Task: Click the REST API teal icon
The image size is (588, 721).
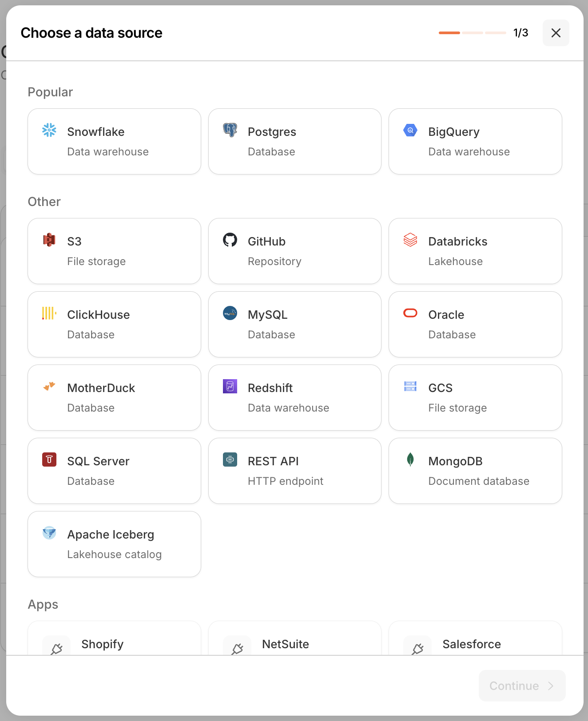Action: [230, 460]
